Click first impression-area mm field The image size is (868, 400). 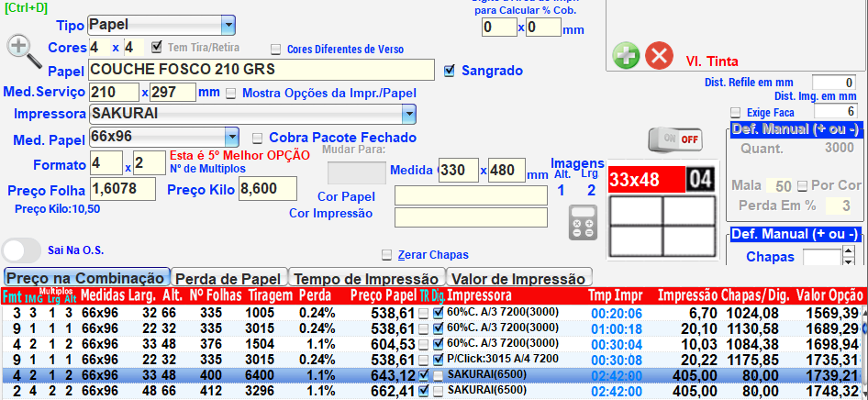(x=499, y=28)
